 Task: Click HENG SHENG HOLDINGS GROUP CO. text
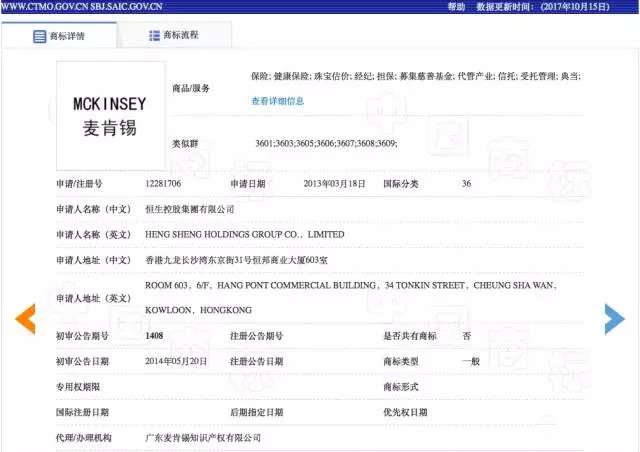pyautogui.click(x=244, y=234)
